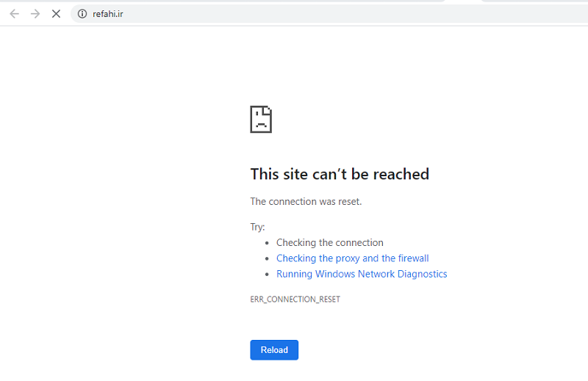Viewport: 588px width, 381px height.
Task: Click the sad page error icon
Action: [261, 119]
